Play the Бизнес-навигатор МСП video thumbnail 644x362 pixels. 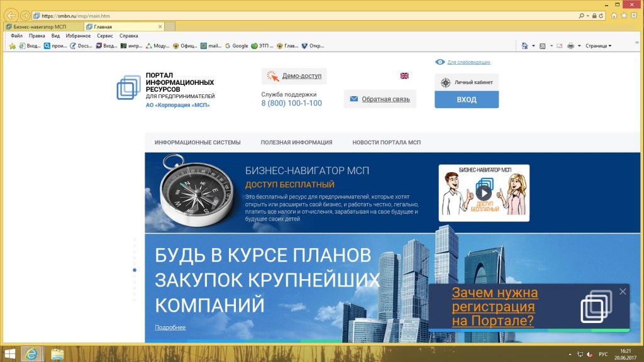coord(484,193)
